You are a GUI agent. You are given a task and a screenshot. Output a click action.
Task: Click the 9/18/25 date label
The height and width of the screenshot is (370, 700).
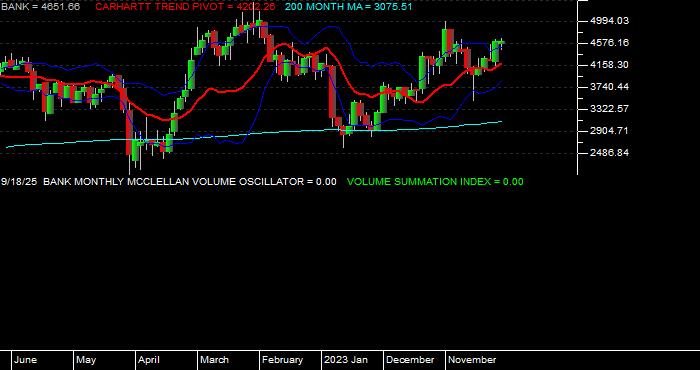point(19,182)
